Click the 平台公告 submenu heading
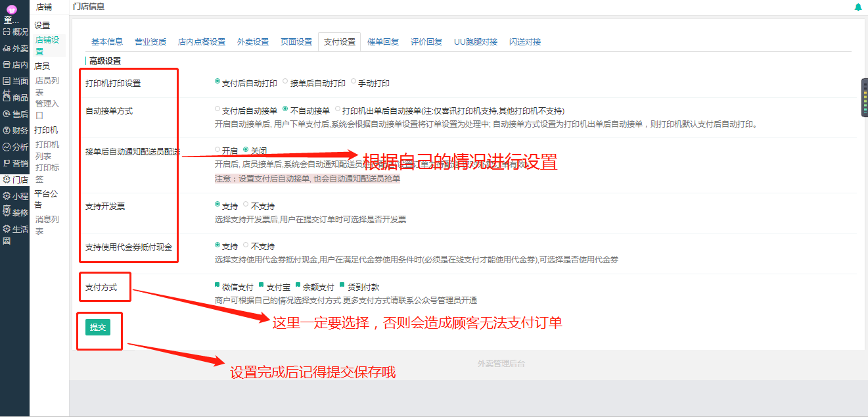868x417 pixels. [x=46, y=199]
